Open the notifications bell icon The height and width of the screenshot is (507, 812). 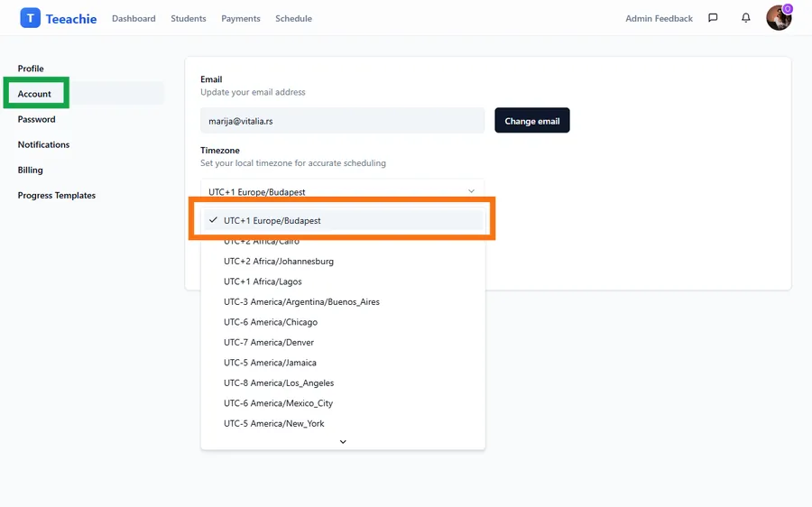(745, 18)
